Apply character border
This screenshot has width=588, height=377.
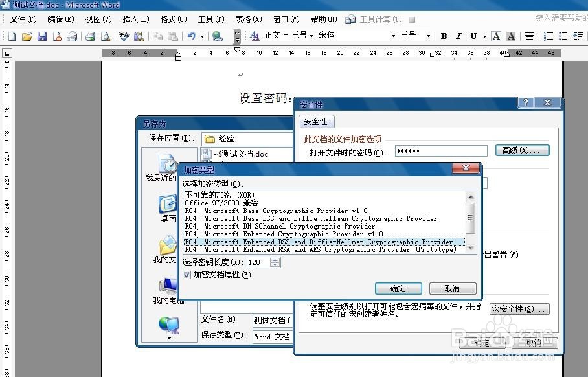click(496, 36)
